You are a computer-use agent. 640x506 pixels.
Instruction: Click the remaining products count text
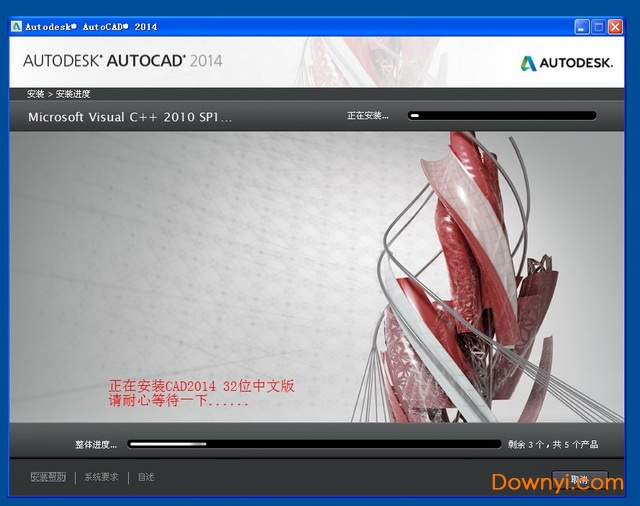tap(553, 444)
